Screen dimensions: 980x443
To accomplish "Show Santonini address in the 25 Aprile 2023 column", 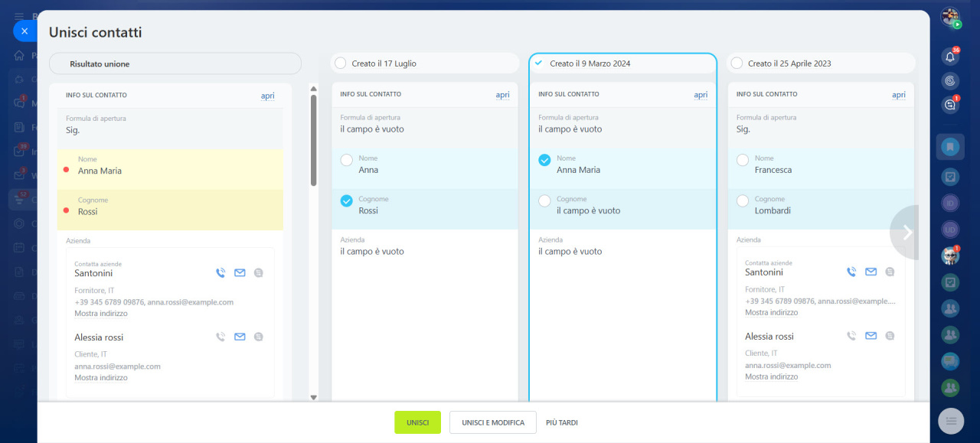I will pyautogui.click(x=772, y=313).
